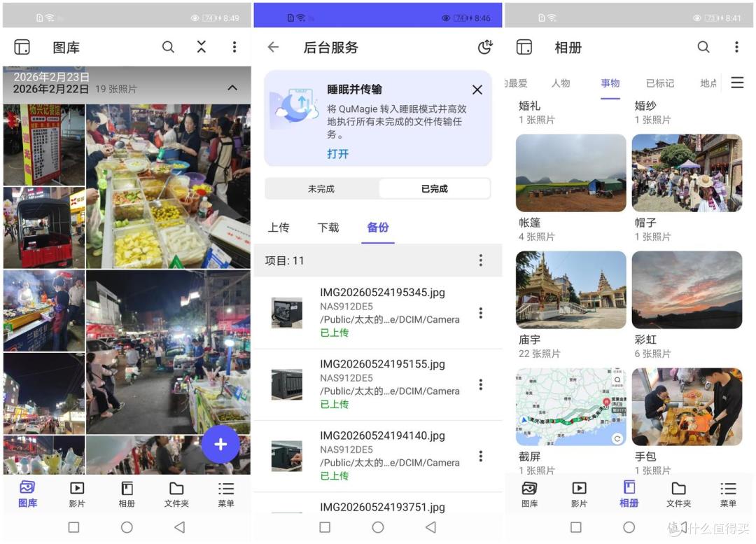Tap the 婚纱 album label

point(645,106)
